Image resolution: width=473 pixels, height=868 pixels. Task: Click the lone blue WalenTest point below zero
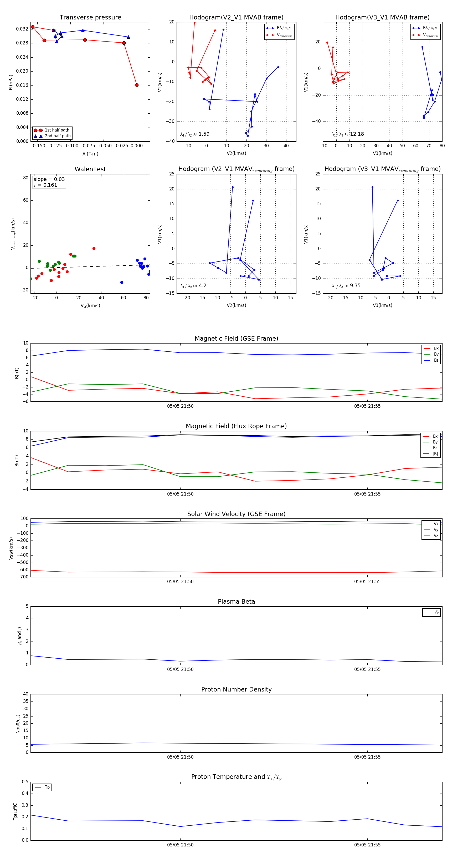coord(121,282)
